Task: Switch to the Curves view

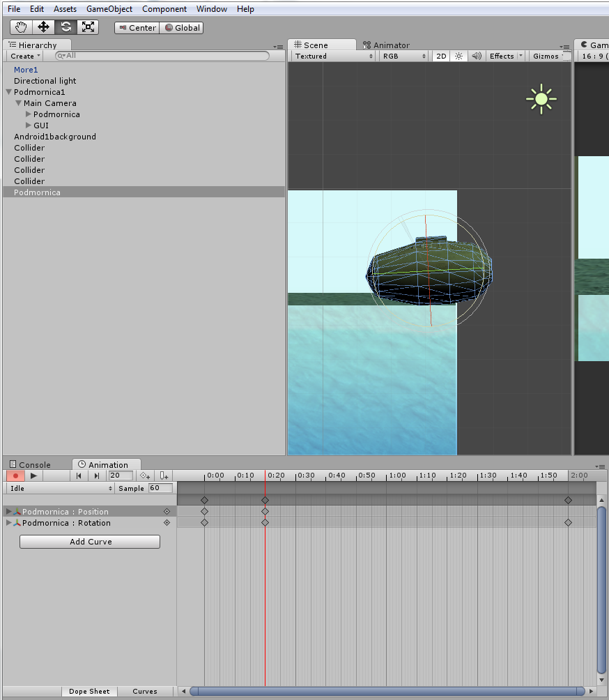Action: pyautogui.click(x=145, y=692)
